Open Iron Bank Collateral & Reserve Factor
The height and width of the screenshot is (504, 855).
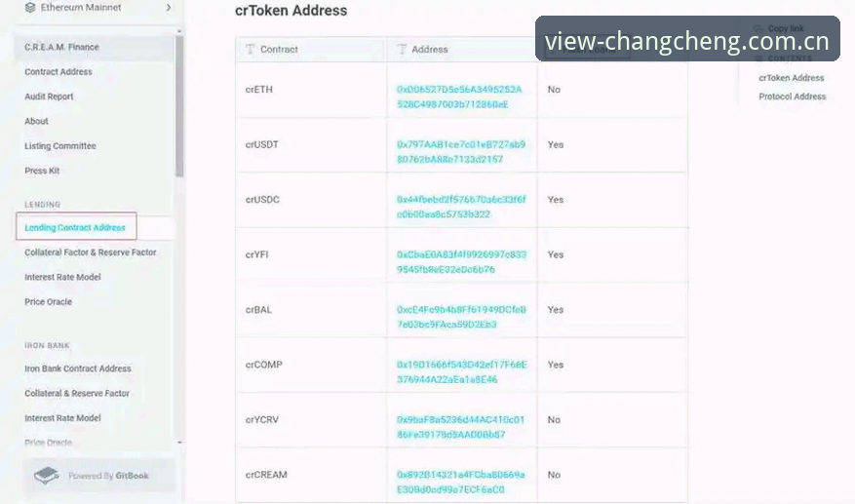(77, 393)
